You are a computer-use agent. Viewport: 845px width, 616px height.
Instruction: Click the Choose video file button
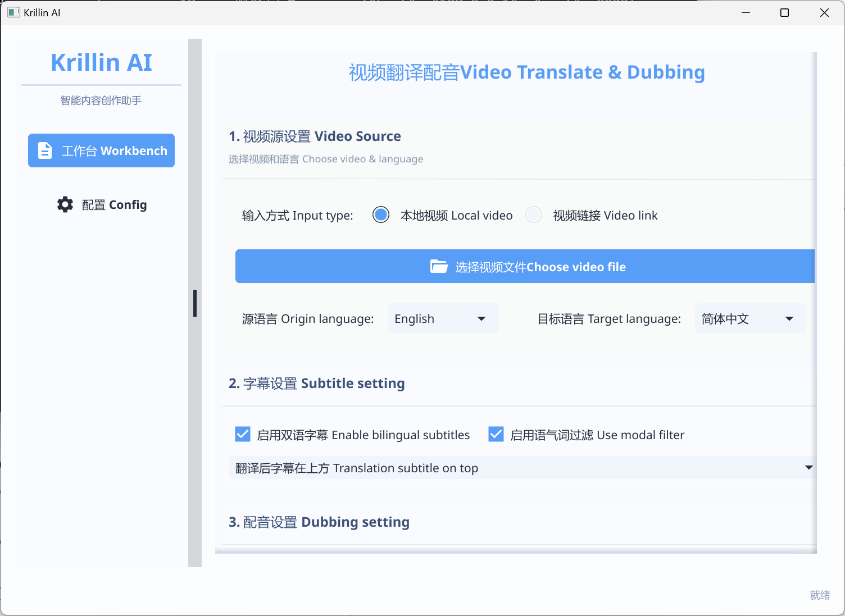(x=525, y=266)
